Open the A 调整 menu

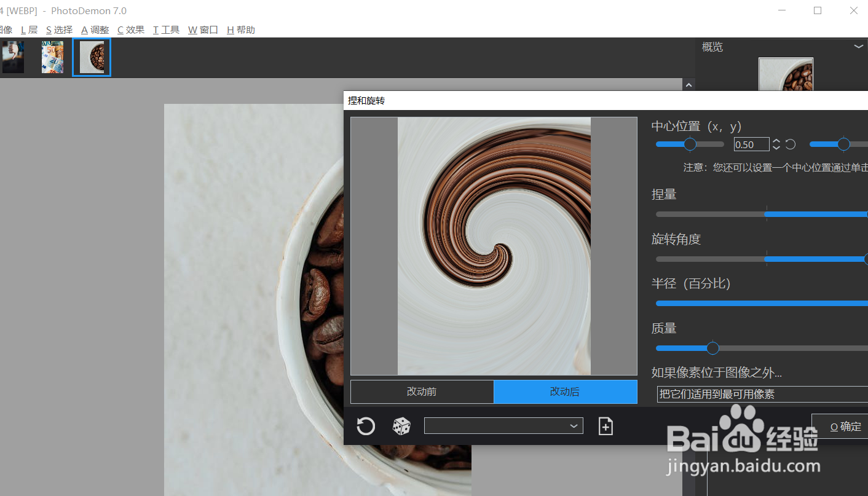pyautogui.click(x=95, y=30)
